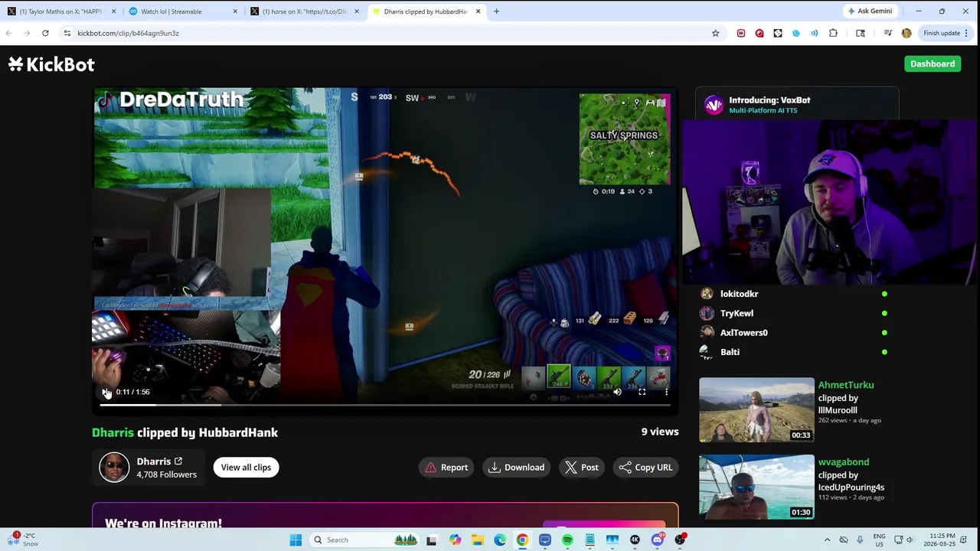The image size is (980, 551).
Task: Mute the video with the volume icon
Action: coord(617,392)
